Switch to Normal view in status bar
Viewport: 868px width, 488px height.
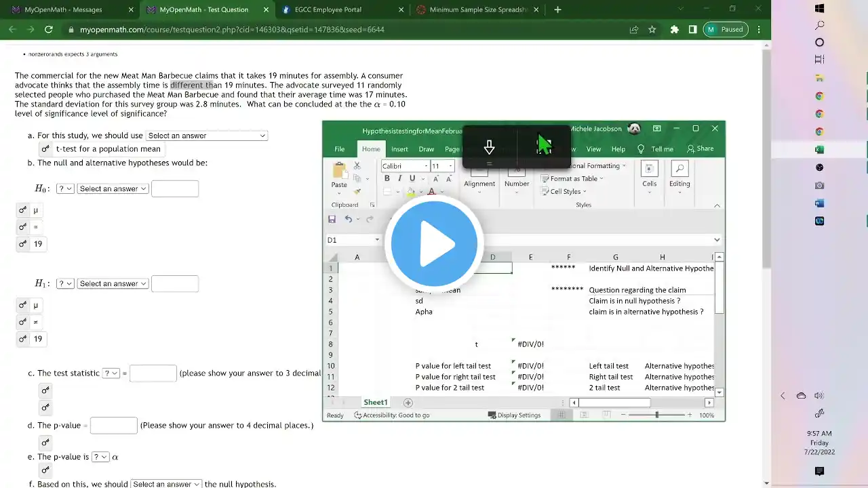tap(561, 415)
